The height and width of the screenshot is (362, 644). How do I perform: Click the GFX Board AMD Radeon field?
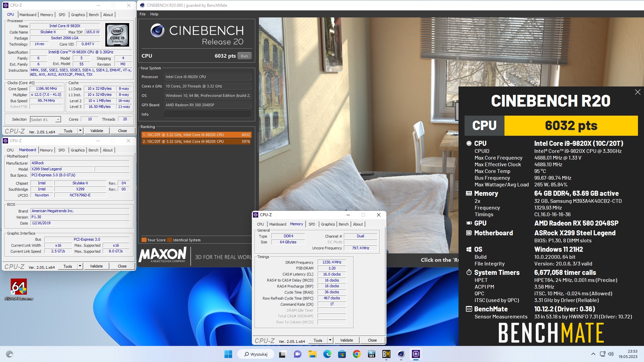(x=208, y=105)
